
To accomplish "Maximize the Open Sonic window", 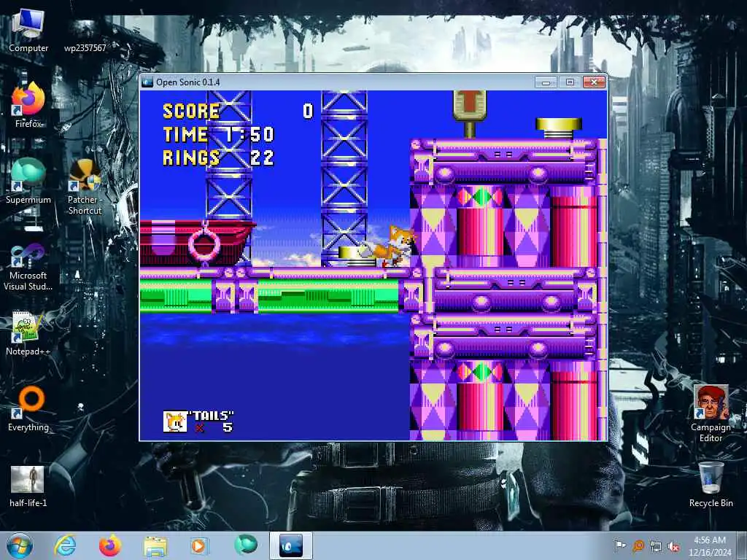I will point(570,82).
